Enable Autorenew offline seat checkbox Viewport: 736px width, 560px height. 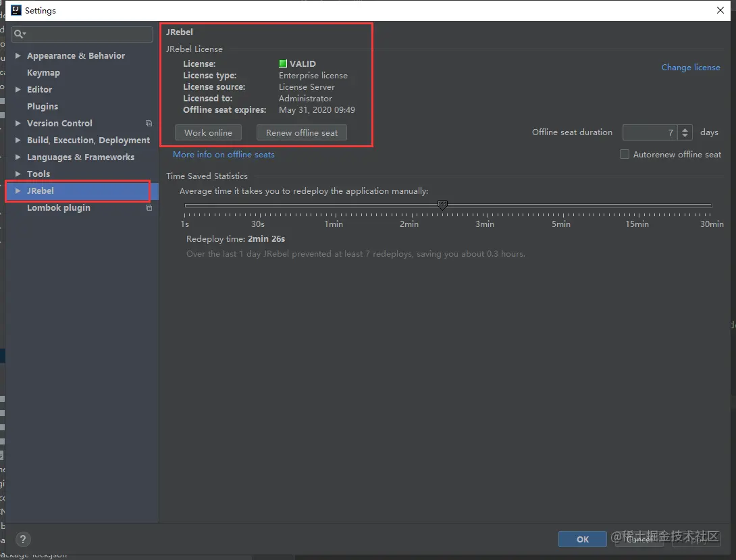pyautogui.click(x=625, y=155)
